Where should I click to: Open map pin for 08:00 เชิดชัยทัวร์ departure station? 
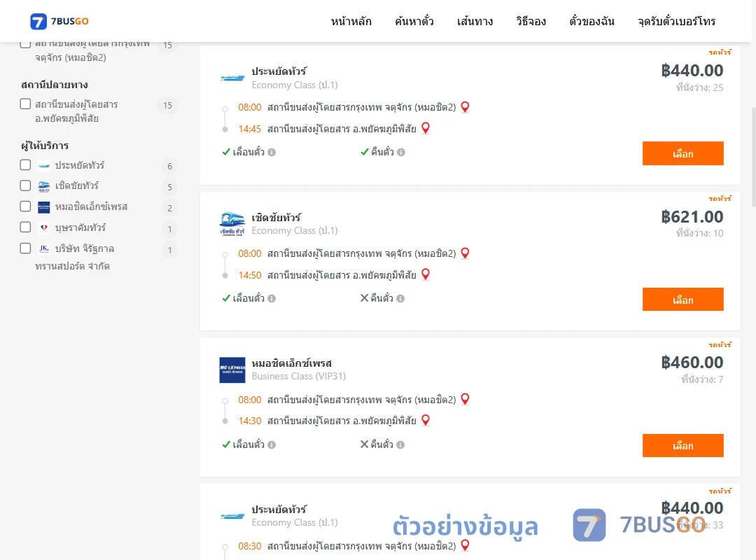[465, 253]
